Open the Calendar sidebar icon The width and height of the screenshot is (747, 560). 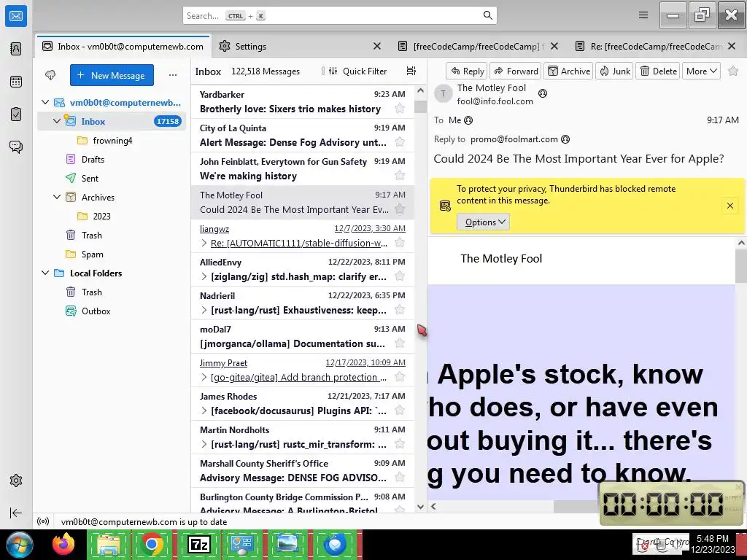coord(16,82)
